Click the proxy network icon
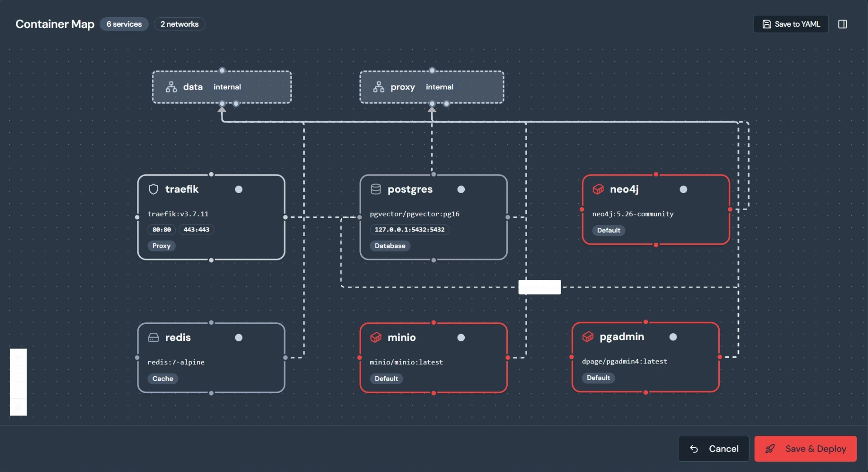 (x=378, y=87)
